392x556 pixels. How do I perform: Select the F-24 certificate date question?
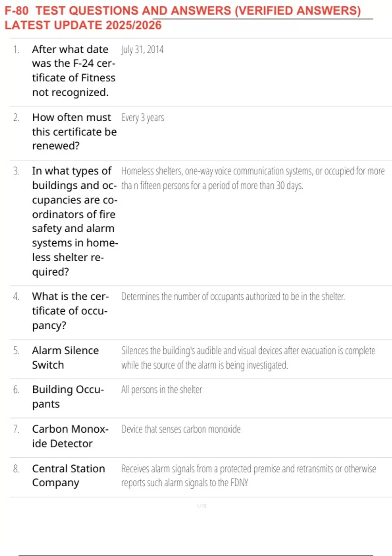73,71
